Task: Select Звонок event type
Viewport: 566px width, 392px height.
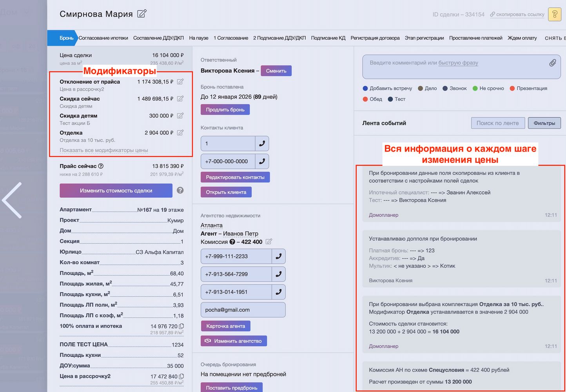Action: click(455, 88)
